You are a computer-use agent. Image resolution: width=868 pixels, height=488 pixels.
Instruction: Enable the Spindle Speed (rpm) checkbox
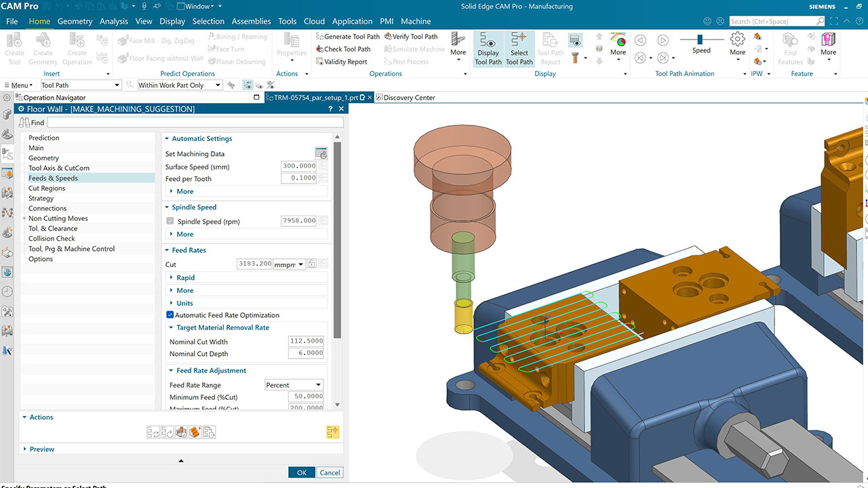click(169, 220)
